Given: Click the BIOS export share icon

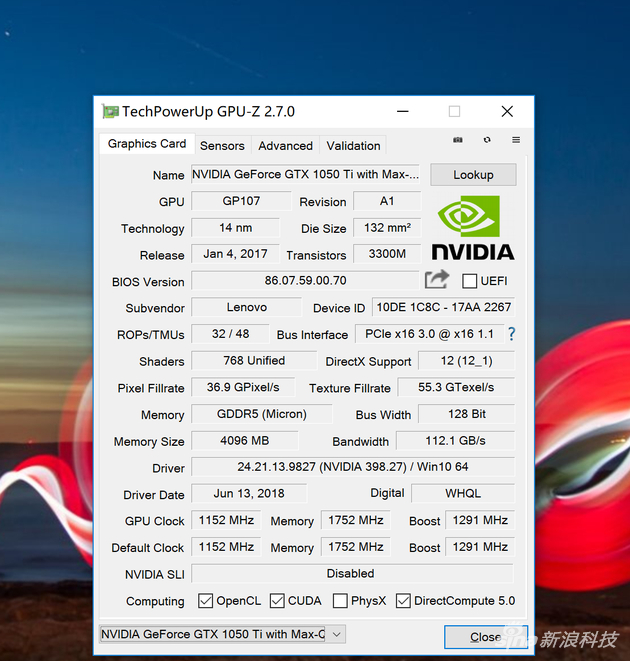Looking at the screenshot, I should click(436, 279).
